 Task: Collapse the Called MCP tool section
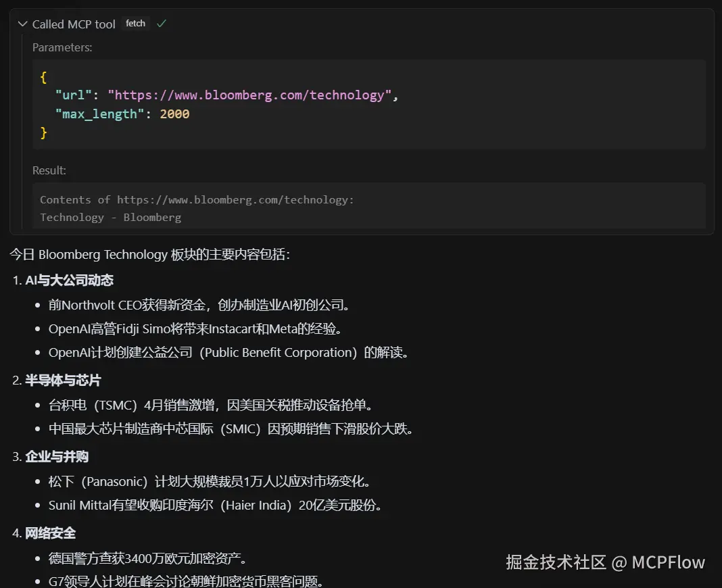[x=22, y=24]
